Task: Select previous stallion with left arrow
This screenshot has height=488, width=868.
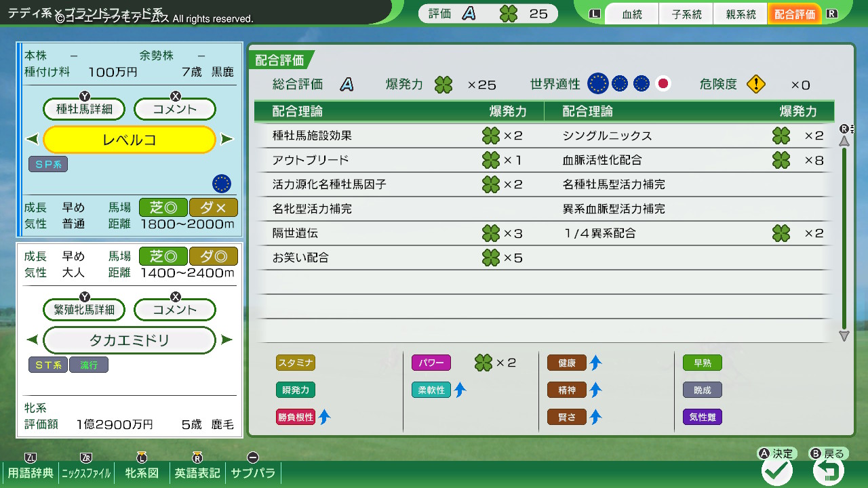Action: (32, 140)
